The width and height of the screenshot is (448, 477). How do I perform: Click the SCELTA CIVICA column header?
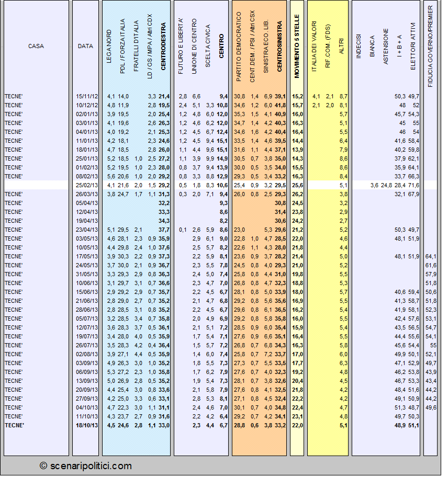[208, 46]
